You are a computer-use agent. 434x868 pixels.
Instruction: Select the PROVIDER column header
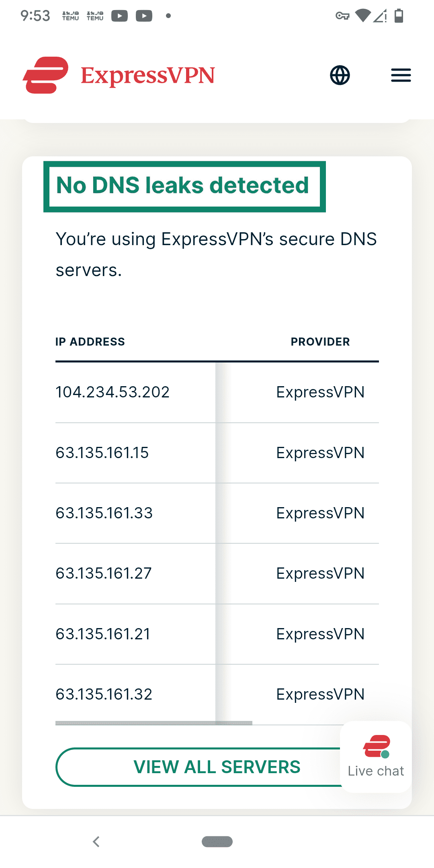click(x=320, y=342)
